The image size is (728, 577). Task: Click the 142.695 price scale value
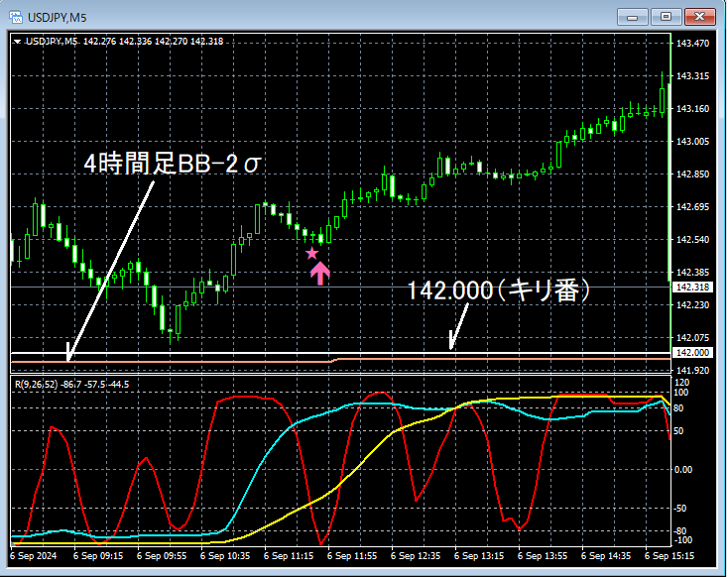(692, 207)
